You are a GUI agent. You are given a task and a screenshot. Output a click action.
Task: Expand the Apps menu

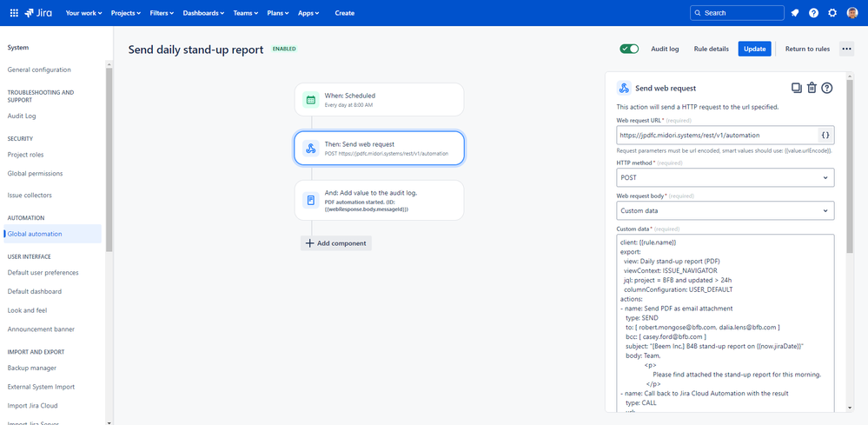(308, 13)
